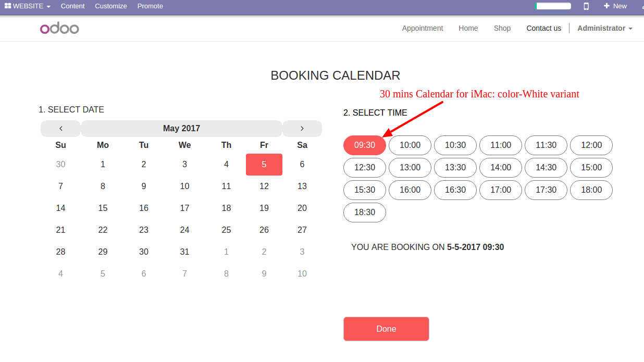Select May 6 Saturday date

click(x=302, y=164)
